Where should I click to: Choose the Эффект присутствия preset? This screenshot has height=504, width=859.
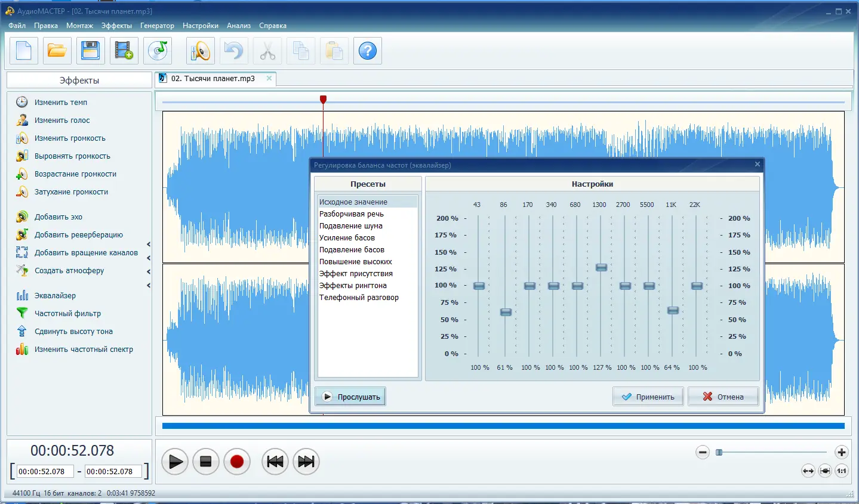tap(368, 274)
